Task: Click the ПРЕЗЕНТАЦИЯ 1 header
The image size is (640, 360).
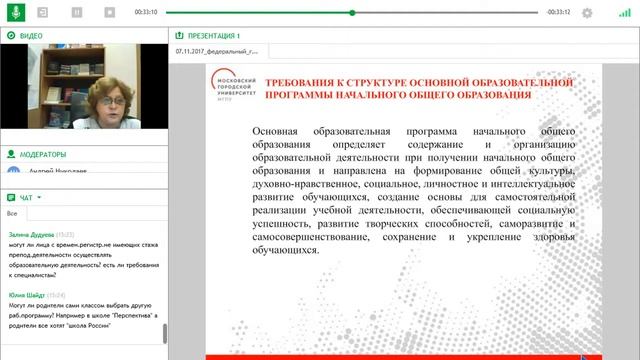Action: (214, 36)
